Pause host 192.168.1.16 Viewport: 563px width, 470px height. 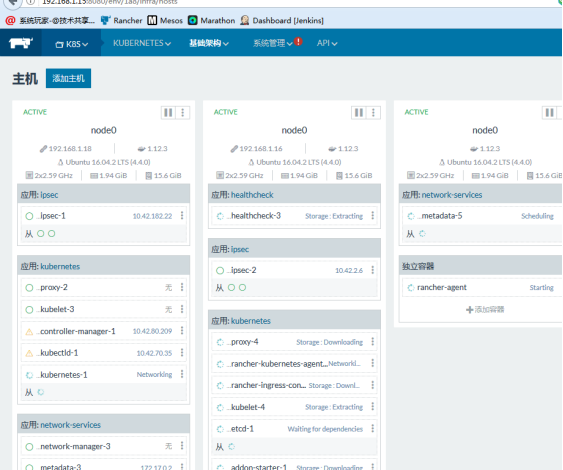pyautogui.click(x=359, y=113)
